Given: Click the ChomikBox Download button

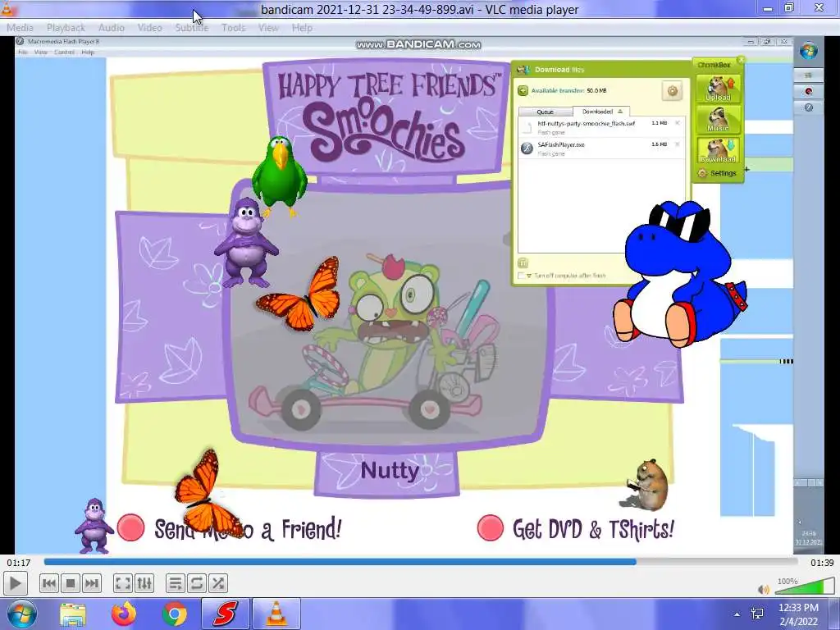Looking at the screenshot, I should 718,150.
